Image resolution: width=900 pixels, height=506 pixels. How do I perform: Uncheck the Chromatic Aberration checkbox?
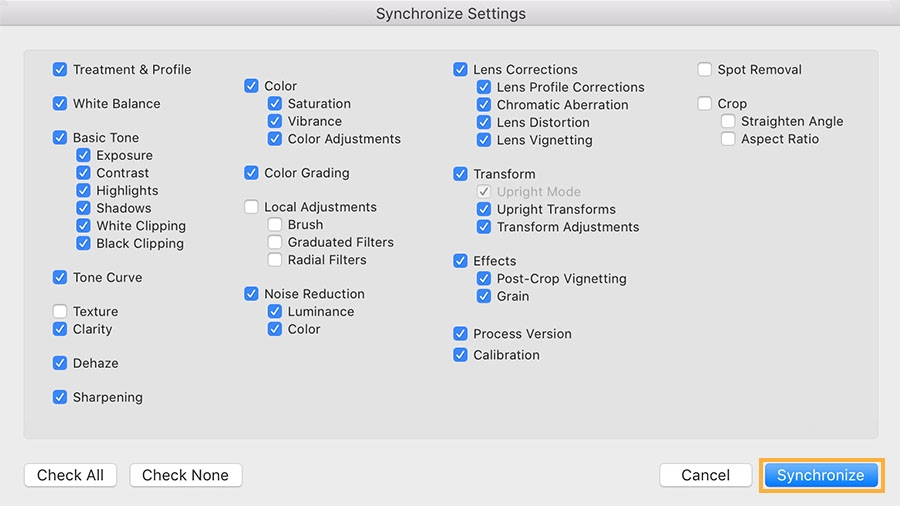click(484, 105)
